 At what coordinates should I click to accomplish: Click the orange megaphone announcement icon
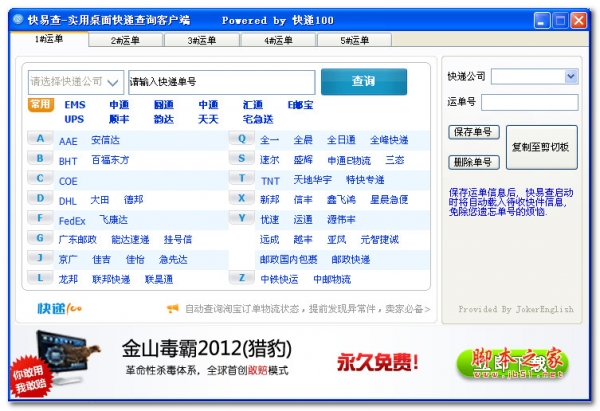tap(173, 308)
